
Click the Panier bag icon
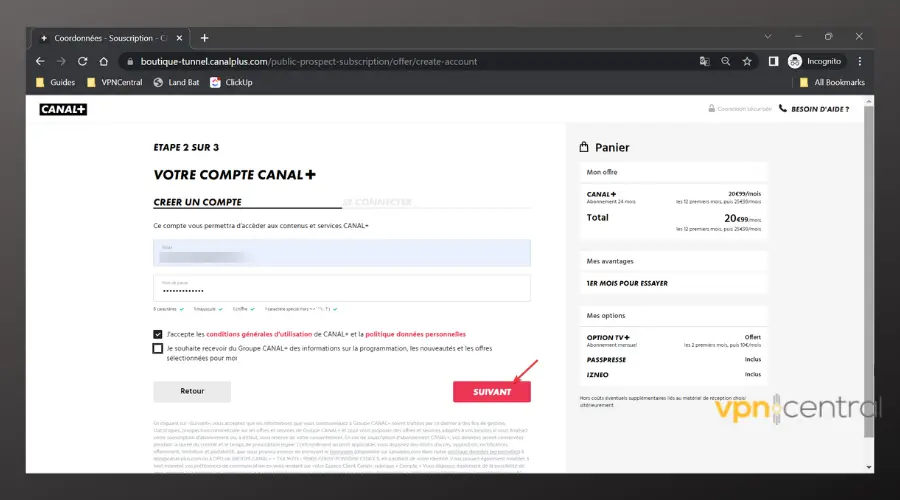584,147
